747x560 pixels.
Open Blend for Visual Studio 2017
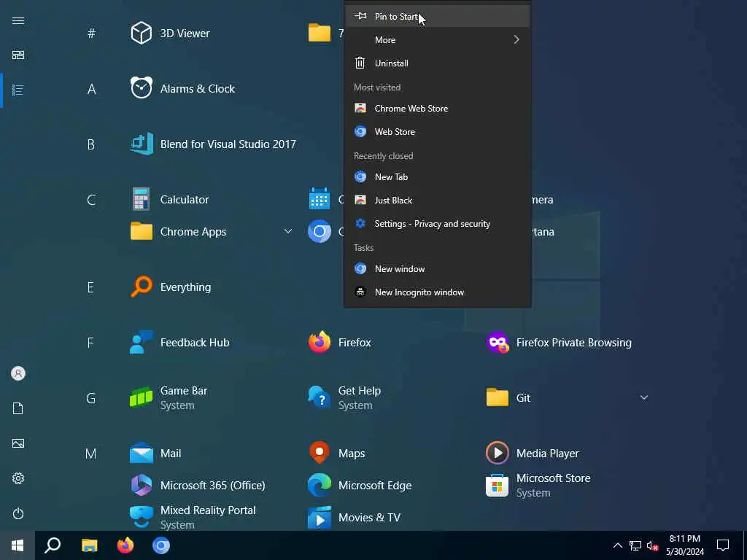pos(213,144)
